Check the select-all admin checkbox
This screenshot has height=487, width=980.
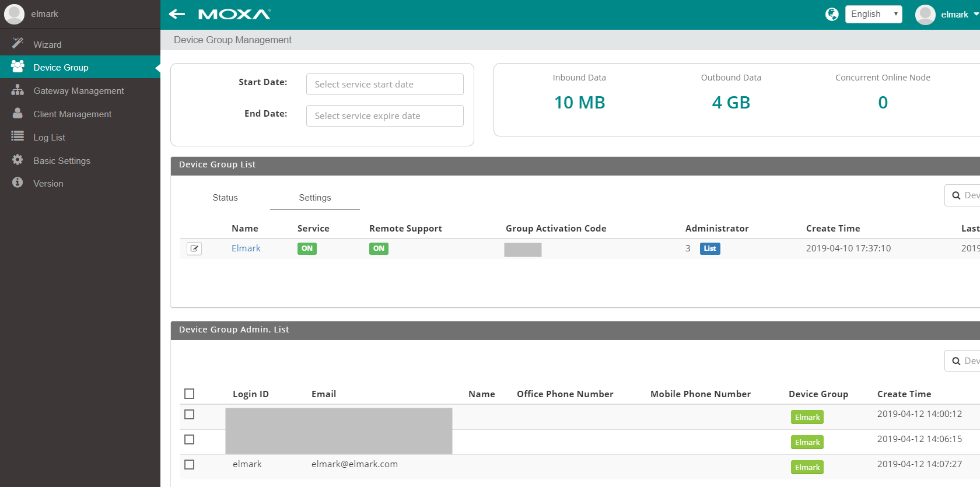point(189,394)
